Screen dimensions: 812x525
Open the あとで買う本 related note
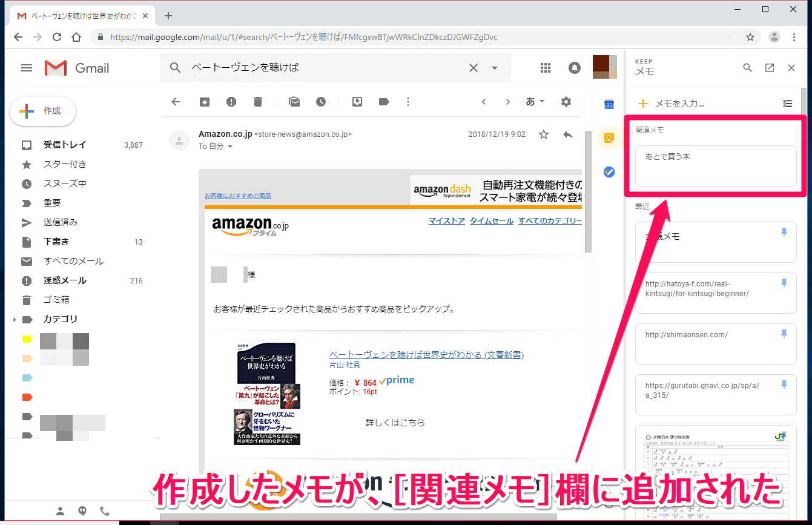tap(716, 166)
